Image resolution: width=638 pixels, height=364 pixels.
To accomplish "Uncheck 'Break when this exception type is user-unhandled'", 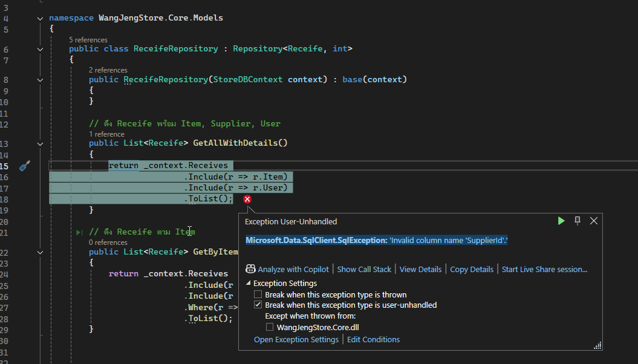I will pyautogui.click(x=258, y=305).
